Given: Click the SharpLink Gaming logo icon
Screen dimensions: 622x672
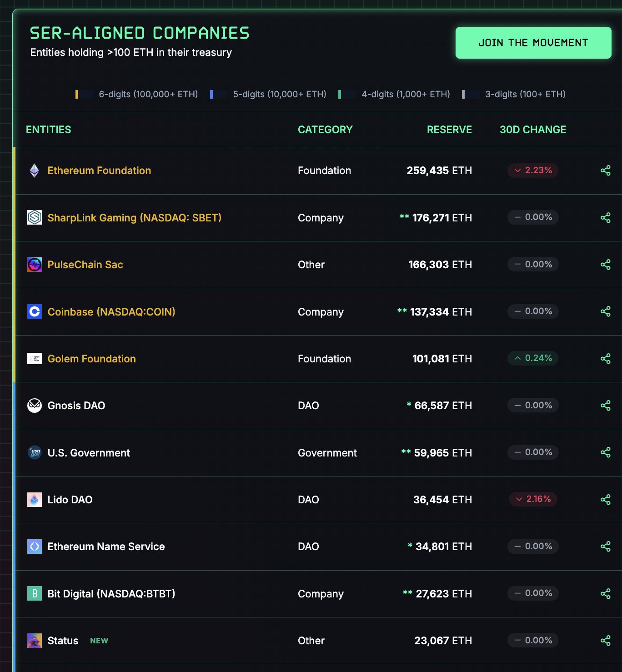Looking at the screenshot, I should click(x=35, y=217).
